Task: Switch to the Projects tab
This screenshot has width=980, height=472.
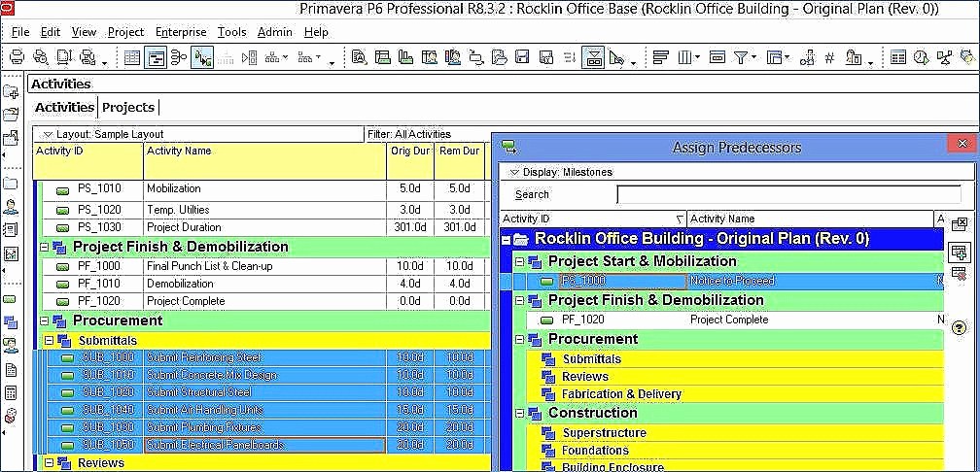Action: coord(128,107)
